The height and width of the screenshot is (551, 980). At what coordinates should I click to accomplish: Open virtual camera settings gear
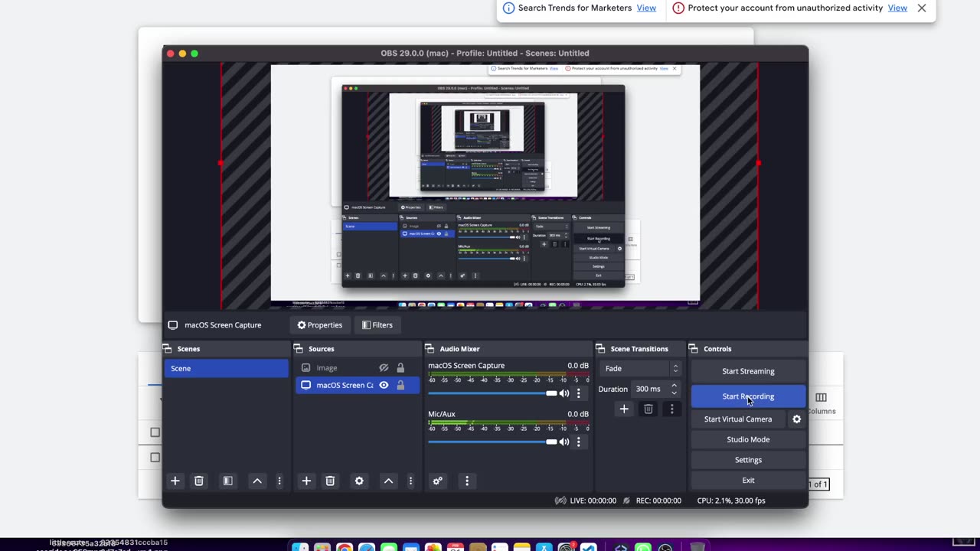pyautogui.click(x=797, y=419)
